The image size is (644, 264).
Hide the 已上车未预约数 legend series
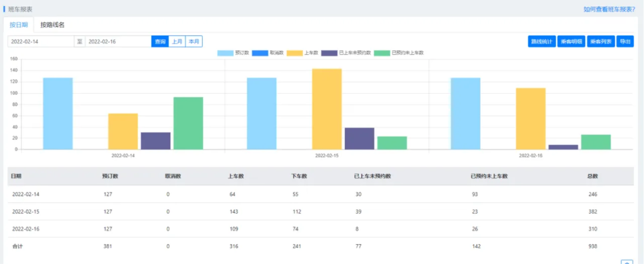pyautogui.click(x=346, y=53)
